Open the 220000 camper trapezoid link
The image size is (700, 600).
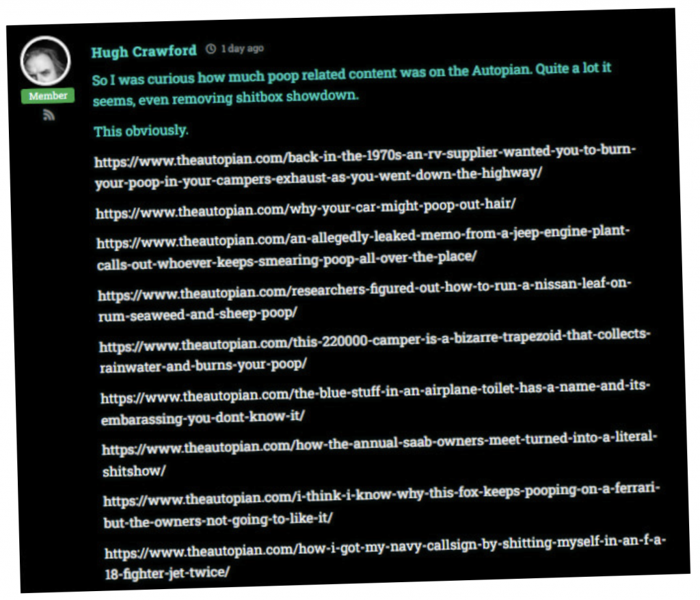pyautogui.click(x=375, y=351)
